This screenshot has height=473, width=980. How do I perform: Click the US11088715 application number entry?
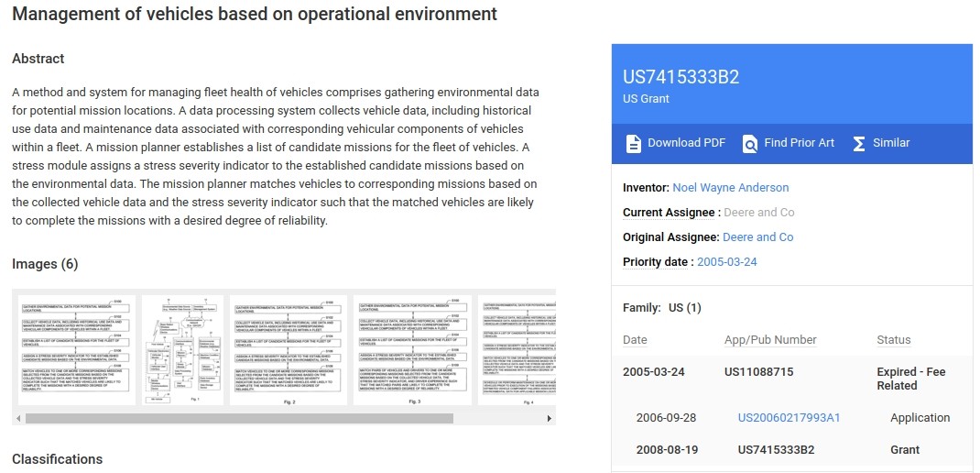pos(758,371)
